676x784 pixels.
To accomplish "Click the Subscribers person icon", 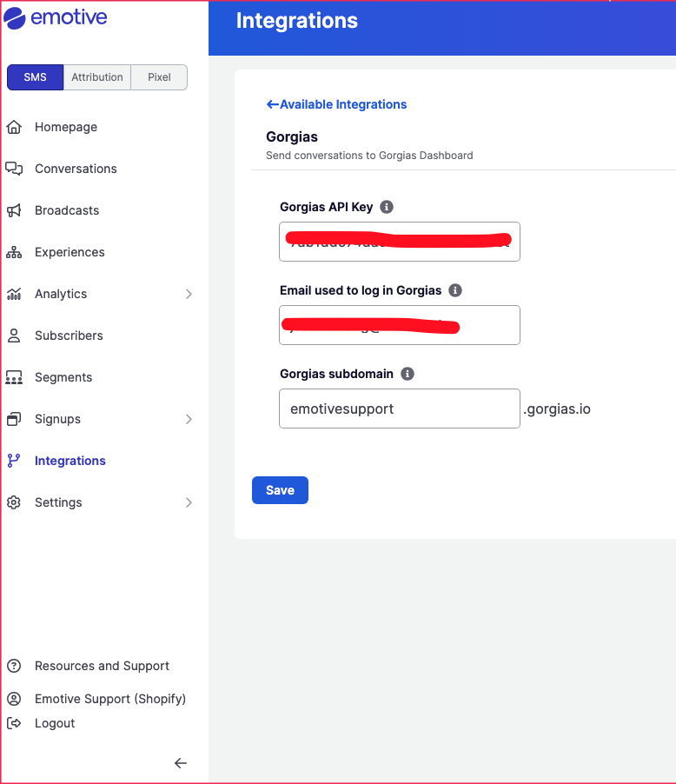I will [x=14, y=336].
